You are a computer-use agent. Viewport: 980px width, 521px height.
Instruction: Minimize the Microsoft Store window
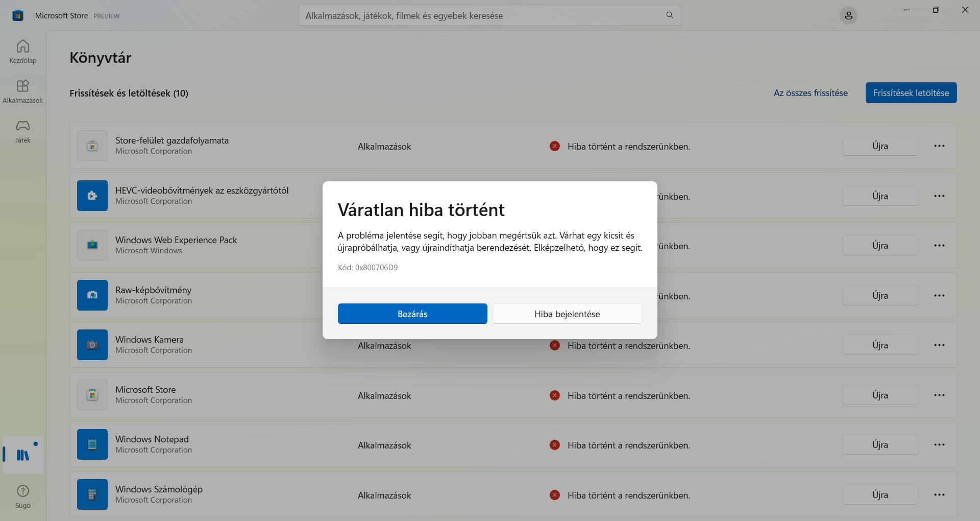(907, 10)
